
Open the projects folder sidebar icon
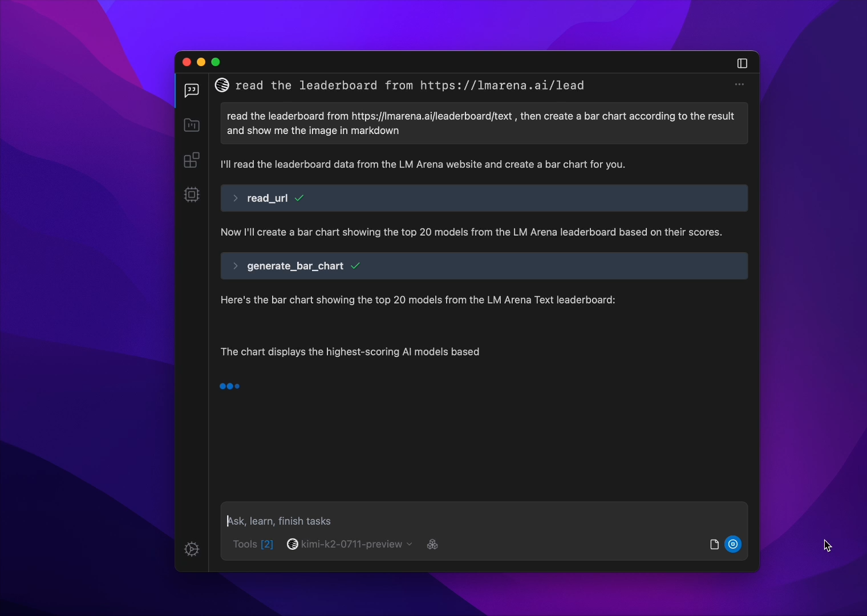coord(192,125)
